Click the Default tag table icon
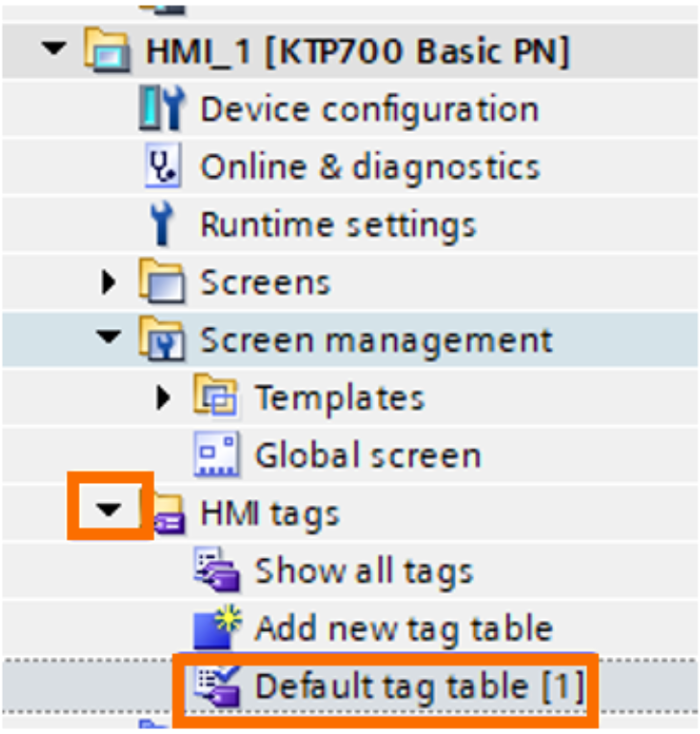 coord(216,686)
